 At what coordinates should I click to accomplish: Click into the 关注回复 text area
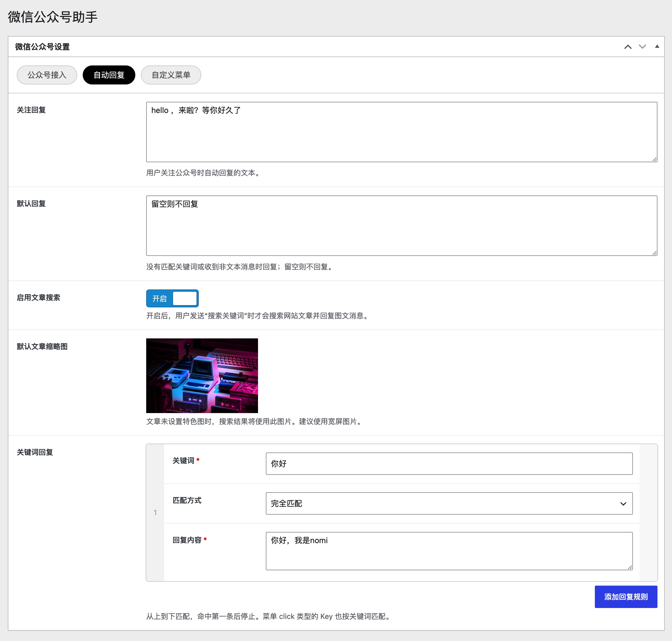402,132
